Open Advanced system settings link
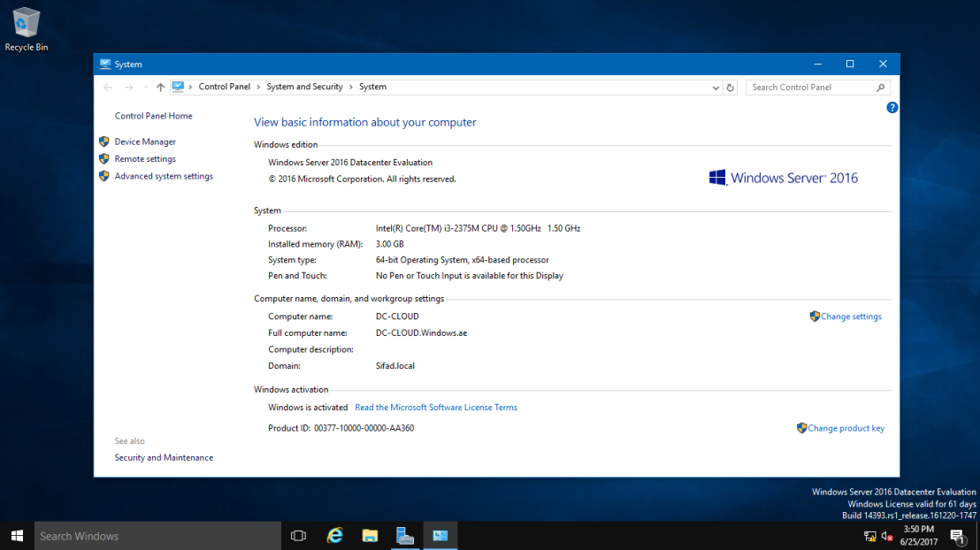This screenshot has width=980, height=550. pyautogui.click(x=164, y=176)
